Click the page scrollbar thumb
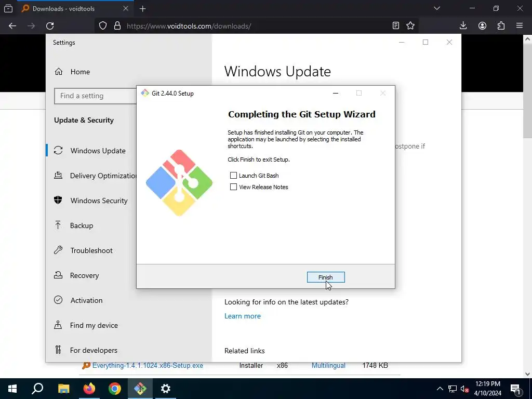Screen dimensions: 532x399 click(527, 90)
